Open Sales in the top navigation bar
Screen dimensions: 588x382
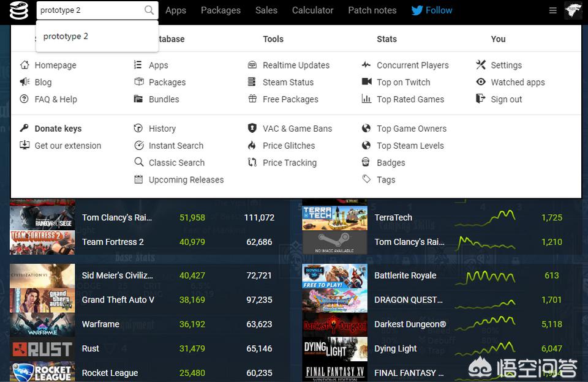click(x=266, y=10)
